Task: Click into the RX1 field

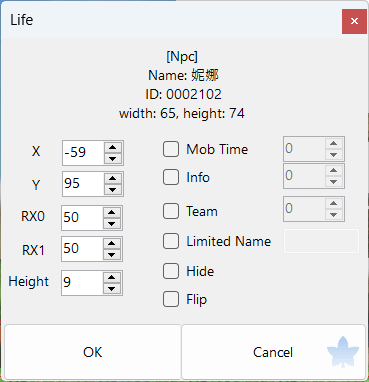Action: coord(82,249)
